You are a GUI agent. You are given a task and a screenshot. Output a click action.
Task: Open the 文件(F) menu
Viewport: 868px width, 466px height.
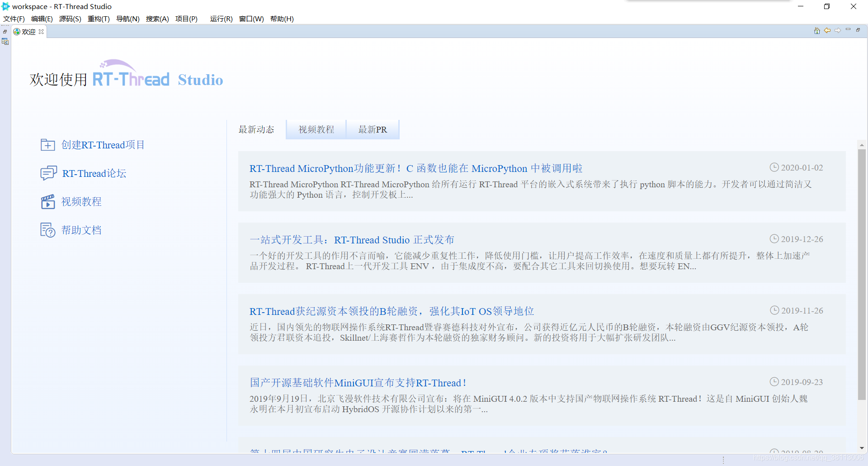14,19
